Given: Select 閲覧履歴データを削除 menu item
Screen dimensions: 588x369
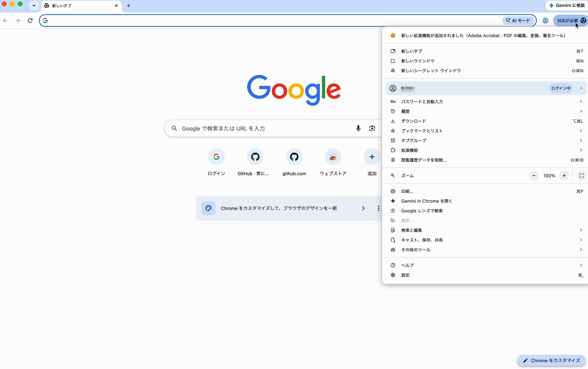Looking at the screenshot, I should click(485, 160).
